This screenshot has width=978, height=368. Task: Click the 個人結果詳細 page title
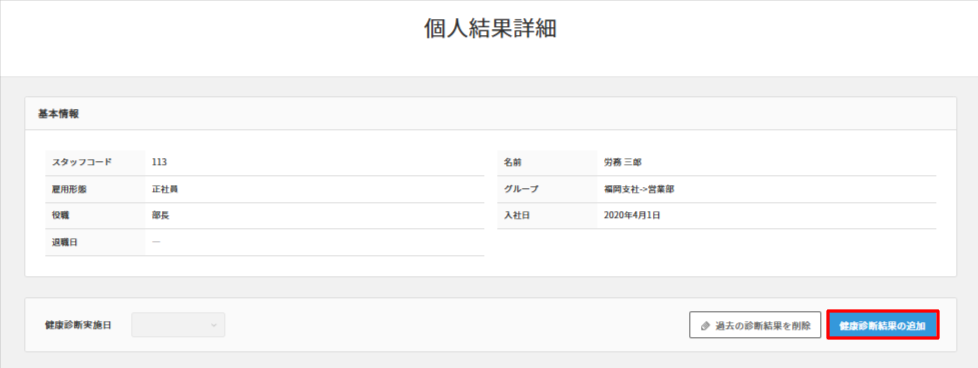click(490, 29)
